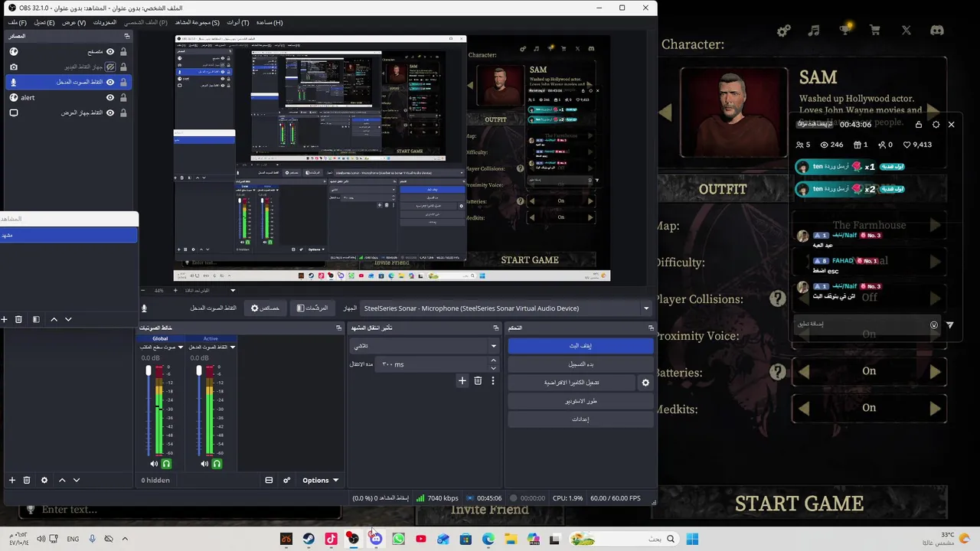Open Discord icon in game header
This screenshot has height=551, width=980.
936,31
